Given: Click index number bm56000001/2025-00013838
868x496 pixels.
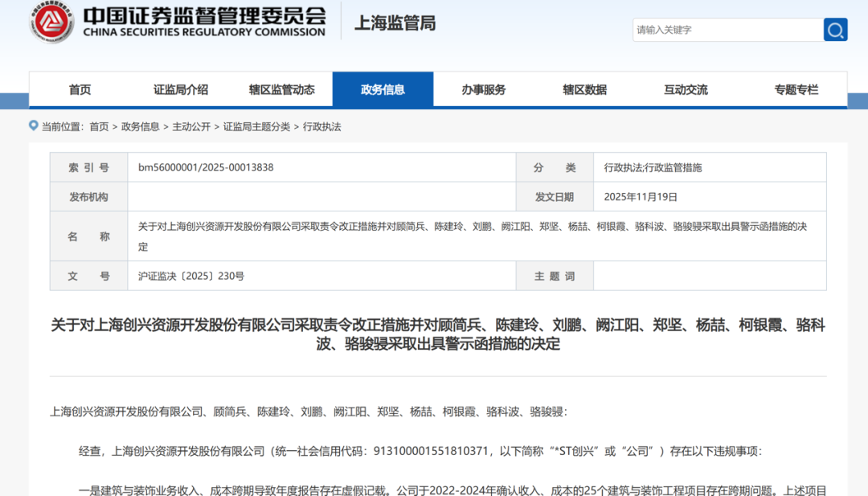Looking at the screenshot, I should [x=206, y=167].
